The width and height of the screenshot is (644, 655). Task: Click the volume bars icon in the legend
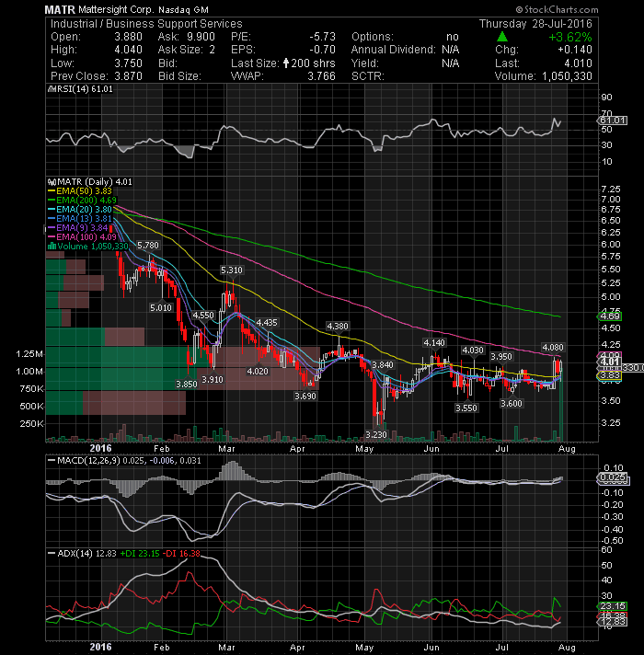tap(52, 247)
